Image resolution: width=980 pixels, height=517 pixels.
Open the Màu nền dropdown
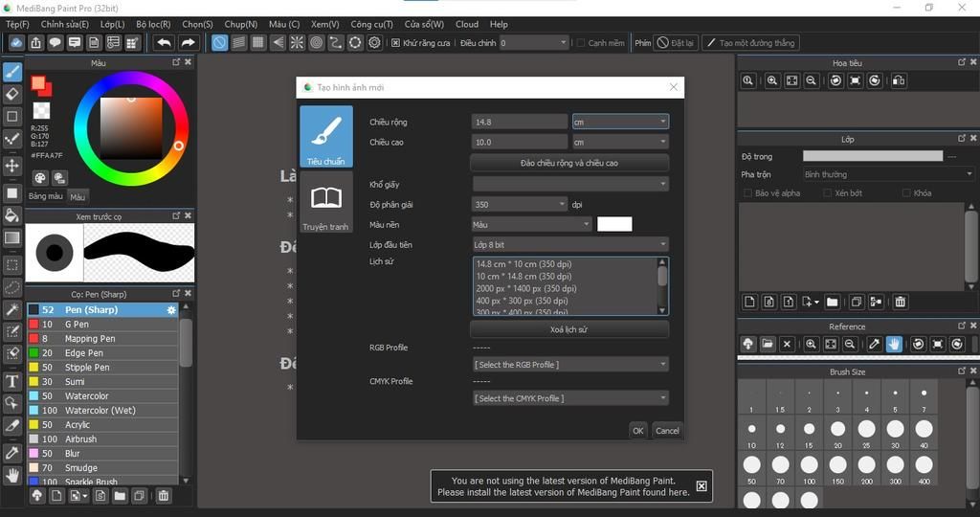click(532, 224)
